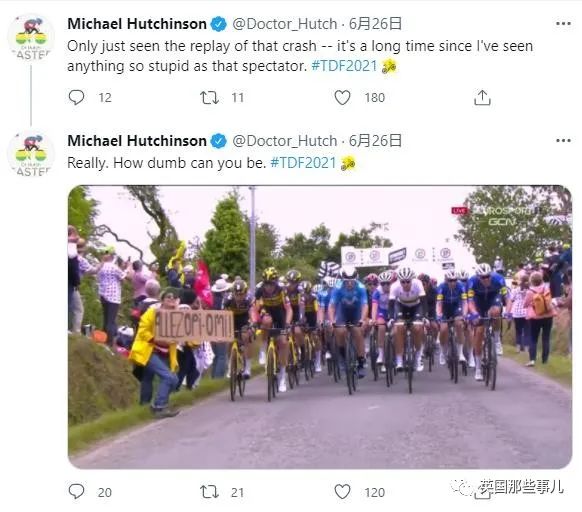Open the more options menu on the second tweet
The image size is (582, 512).
(563, 141)
